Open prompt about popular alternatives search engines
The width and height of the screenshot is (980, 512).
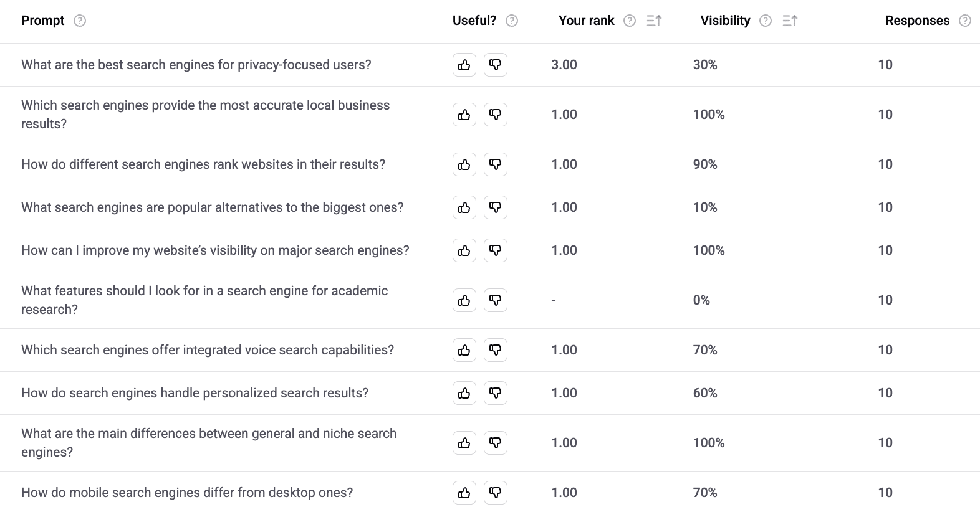[x=212, y=207]
